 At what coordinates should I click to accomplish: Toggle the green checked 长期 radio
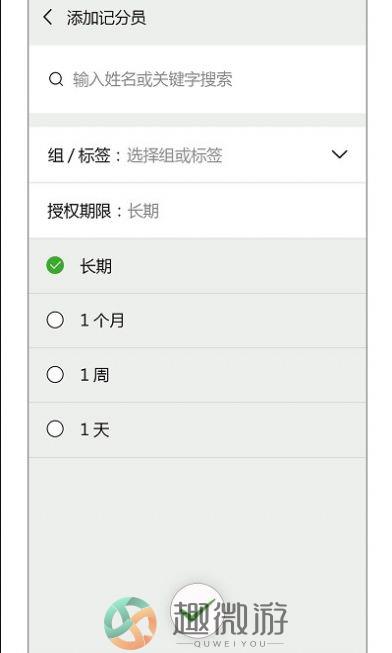(x=55, y=265)
